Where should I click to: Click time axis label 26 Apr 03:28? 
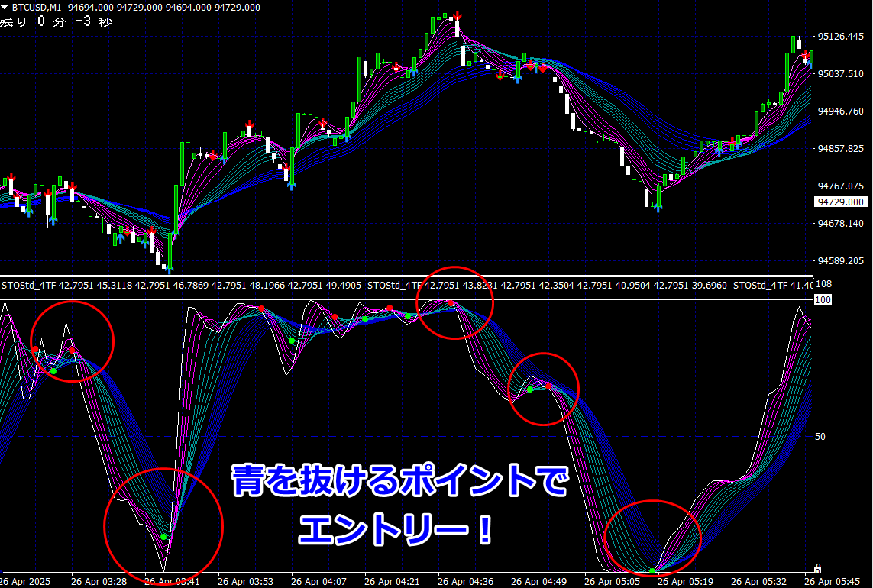pyautogui.click(x=99, y=581)
